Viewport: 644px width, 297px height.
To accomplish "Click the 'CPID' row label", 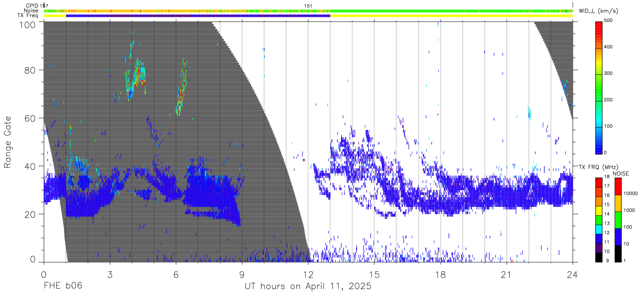I will click(32, 5).
